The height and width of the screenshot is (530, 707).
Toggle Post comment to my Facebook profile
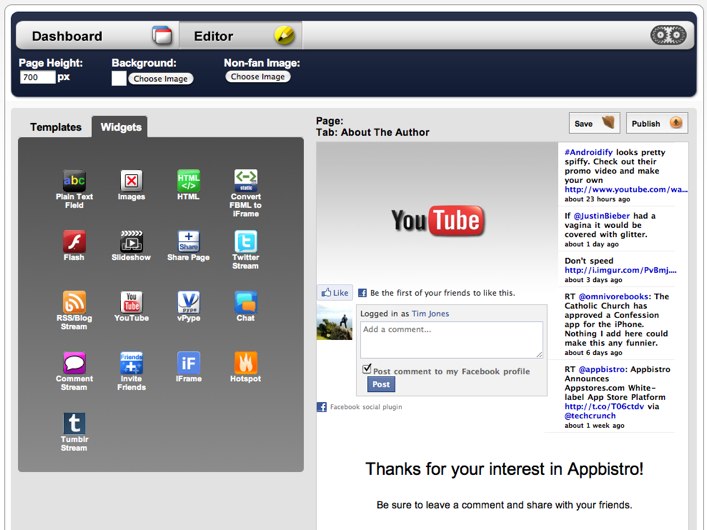tap(367, 369)
